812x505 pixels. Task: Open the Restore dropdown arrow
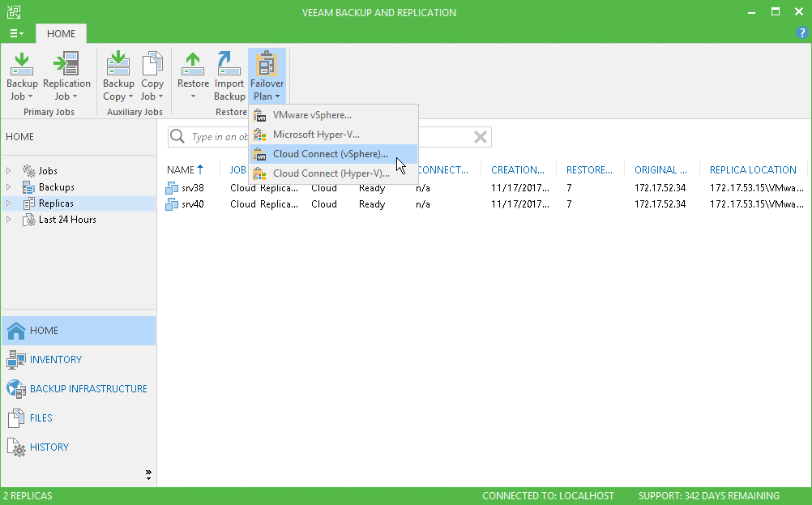point(193,96)
